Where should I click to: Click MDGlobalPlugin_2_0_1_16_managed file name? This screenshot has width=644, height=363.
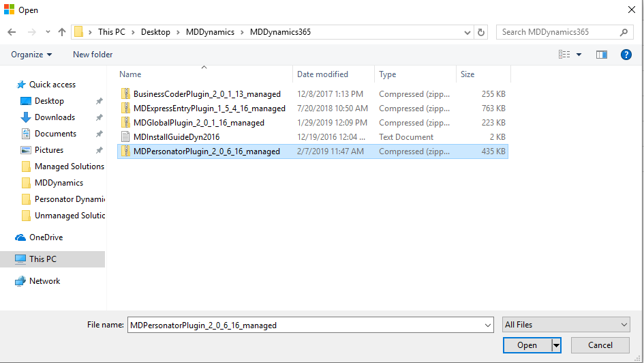pos(199,123)
